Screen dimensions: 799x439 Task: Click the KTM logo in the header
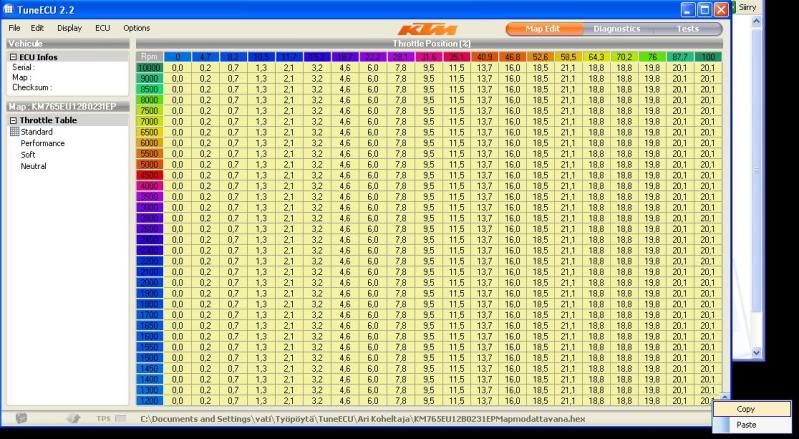432,29
